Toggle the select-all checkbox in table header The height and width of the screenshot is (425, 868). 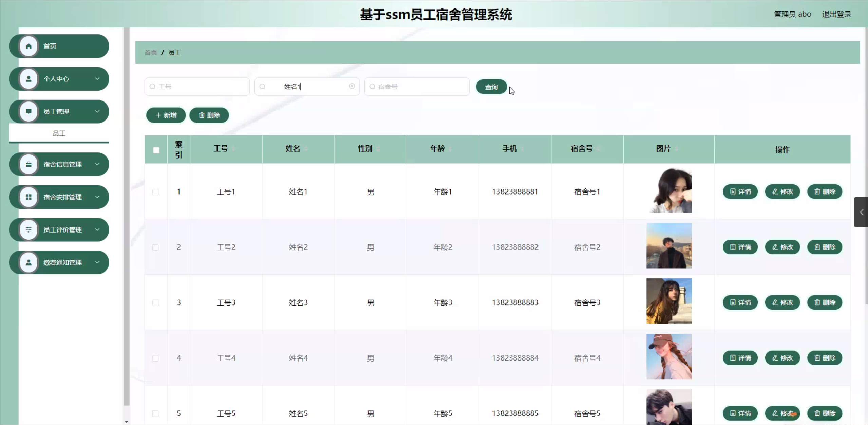[156, 150]
